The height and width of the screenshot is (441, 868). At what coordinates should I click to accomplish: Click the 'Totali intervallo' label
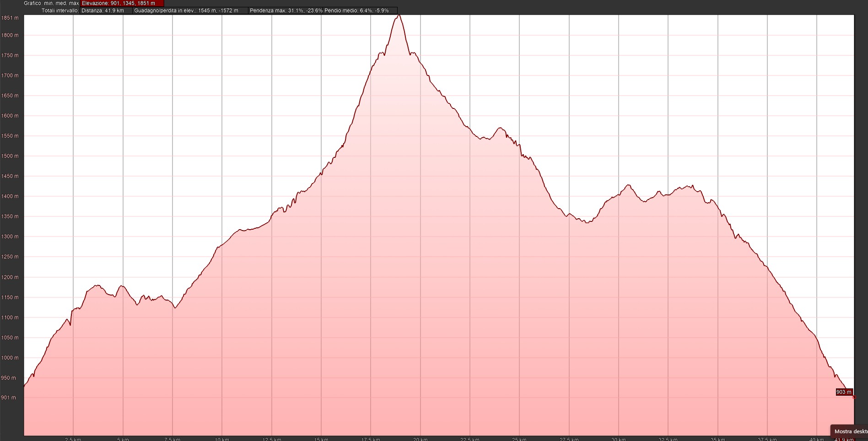coord(60,11)
